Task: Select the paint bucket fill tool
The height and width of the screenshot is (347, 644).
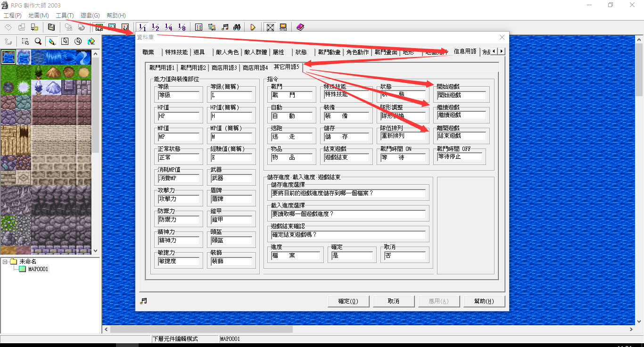Action: click(91, 41)
